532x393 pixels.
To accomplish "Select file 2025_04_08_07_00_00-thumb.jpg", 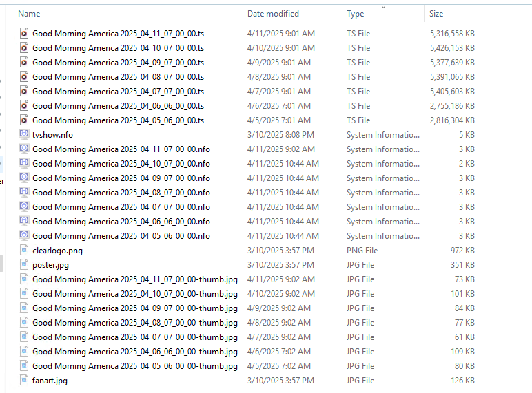I will [x=135, y=323].
